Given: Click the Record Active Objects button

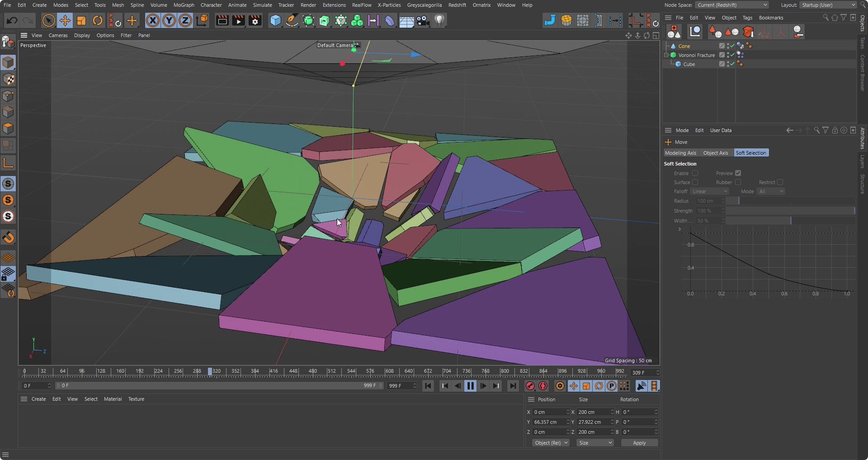Looking at the screenshot, I should point(530,386).
